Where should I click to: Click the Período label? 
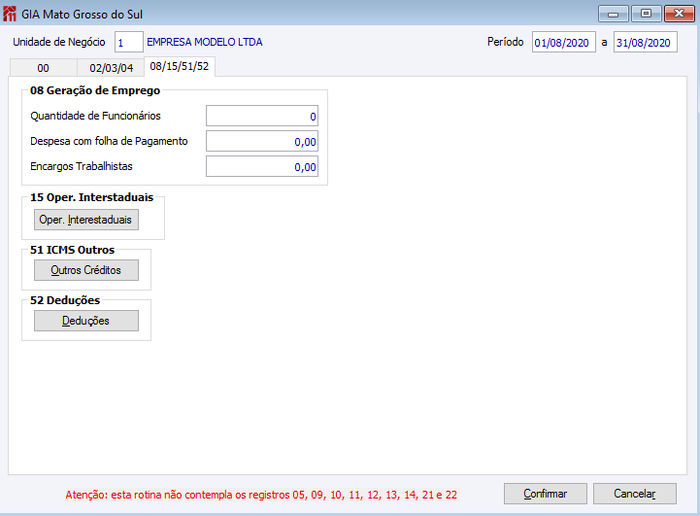pyautogui.click(x=505, y=42)
